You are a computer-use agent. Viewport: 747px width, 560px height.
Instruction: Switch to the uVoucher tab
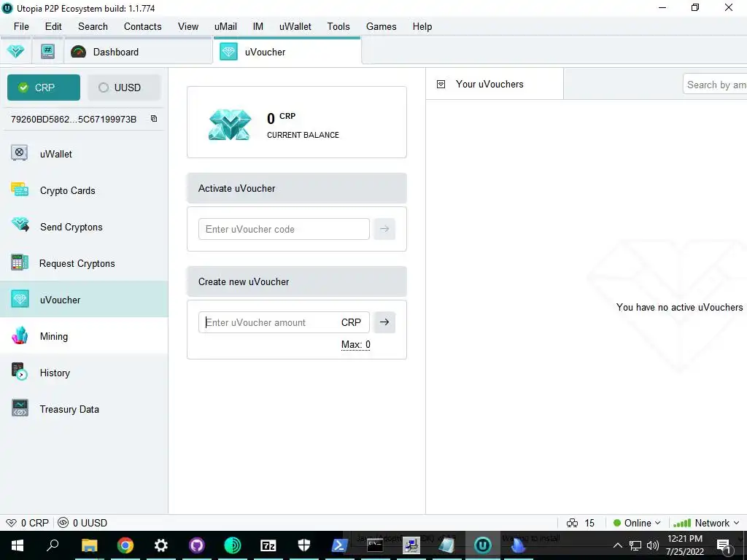[287, 52]
